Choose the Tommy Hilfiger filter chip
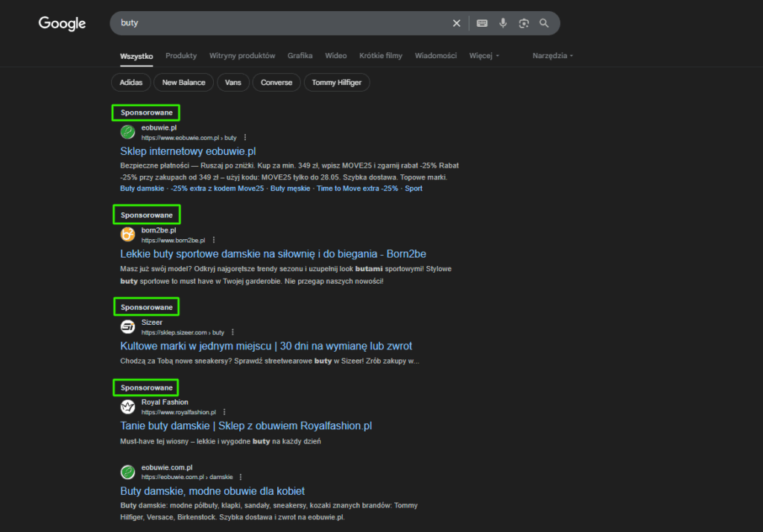The image size is (763, 532). tap(337, 82)
